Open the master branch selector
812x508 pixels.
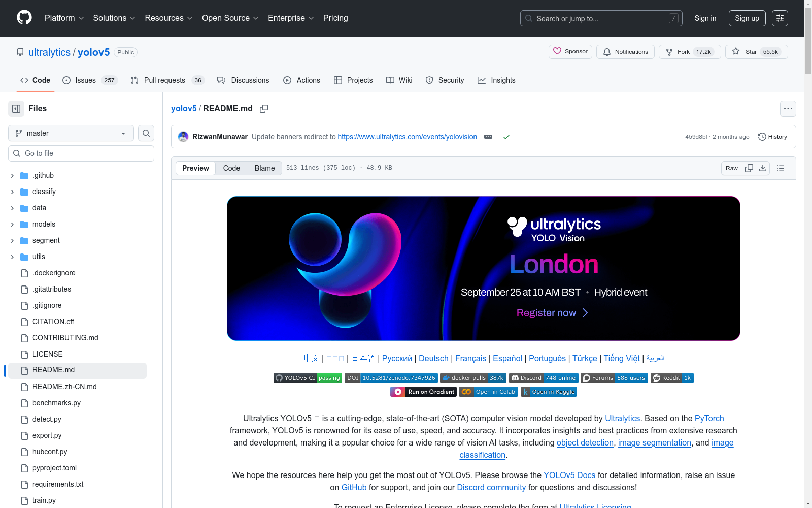71,133
